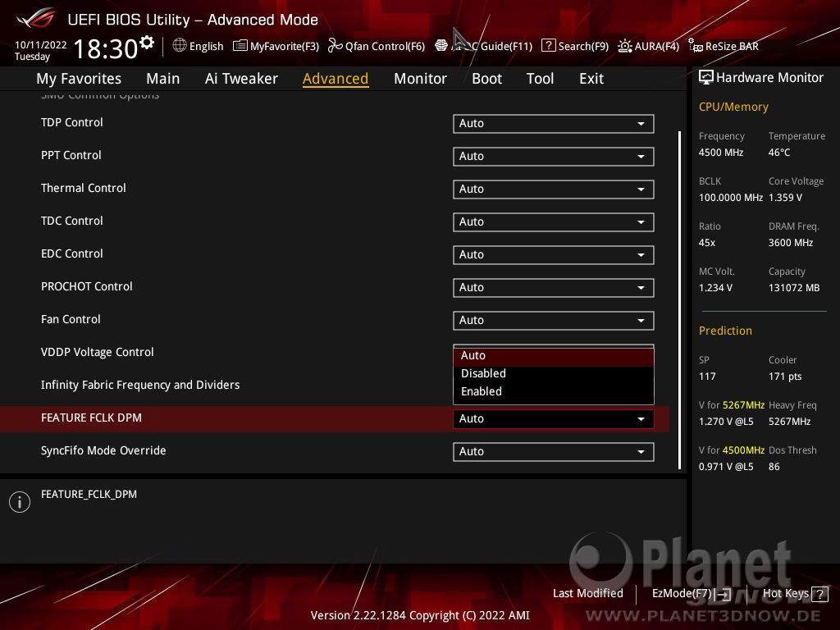Screen dimensions: 840x630
Task: Select Auto in the open dropdown list
Action: coord(554,356)
